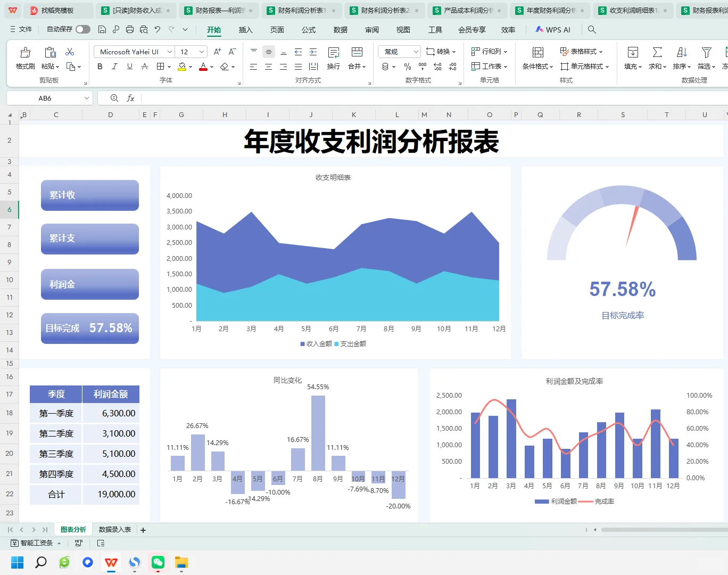Click the AutoSum (求和) sigma icon
Image resolution: width=728 pixels, height=575 pixels.
657,52
